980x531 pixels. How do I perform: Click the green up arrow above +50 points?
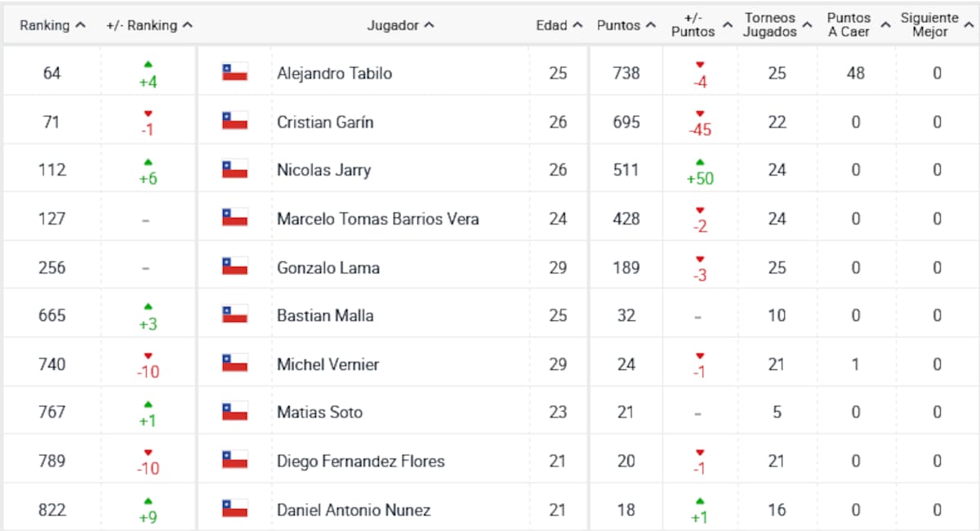pyautogui.click(x=700, y=162)
